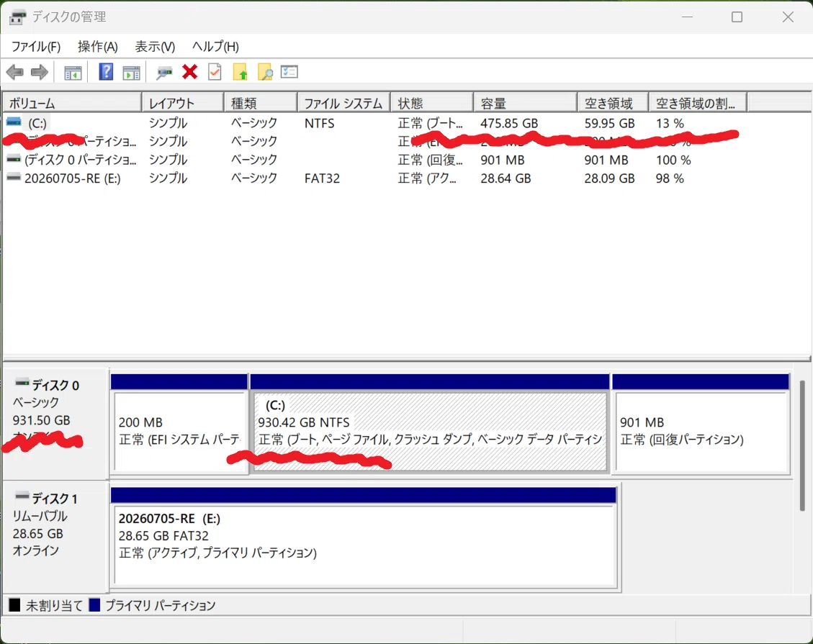Image resolution: width=813 pixels, height=644 pixels.
Task: Open the 表示(V) menu
Action: (x=155, y=47)
